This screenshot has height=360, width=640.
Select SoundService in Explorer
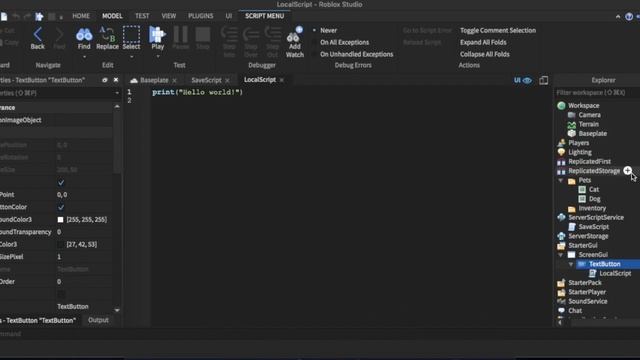(x=588, y=302)
